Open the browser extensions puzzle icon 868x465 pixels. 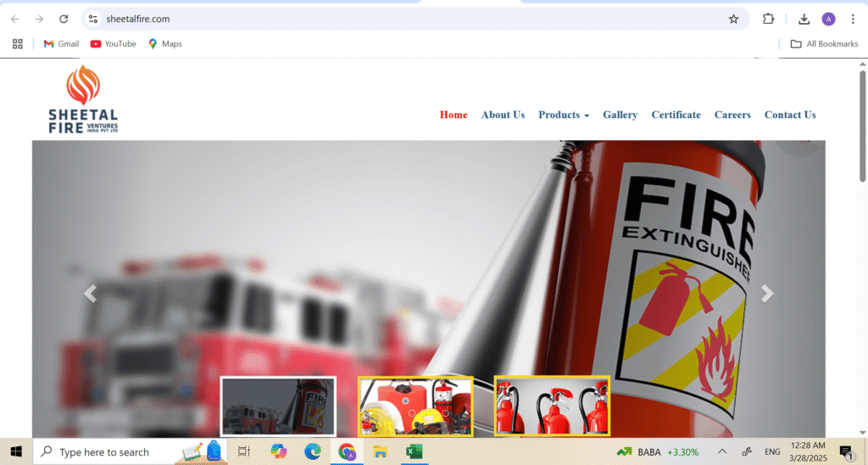768,19
